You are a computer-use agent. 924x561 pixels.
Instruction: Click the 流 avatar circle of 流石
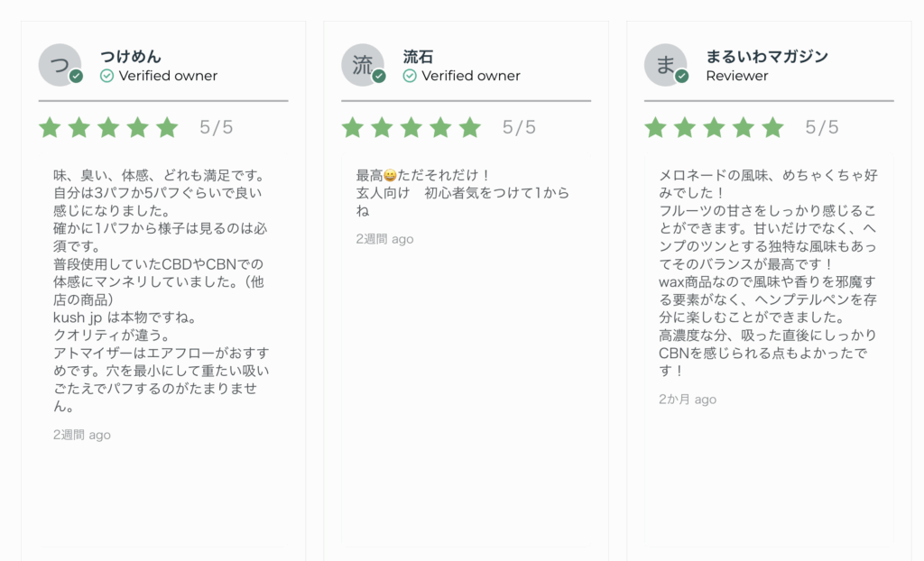coord(363,65)
